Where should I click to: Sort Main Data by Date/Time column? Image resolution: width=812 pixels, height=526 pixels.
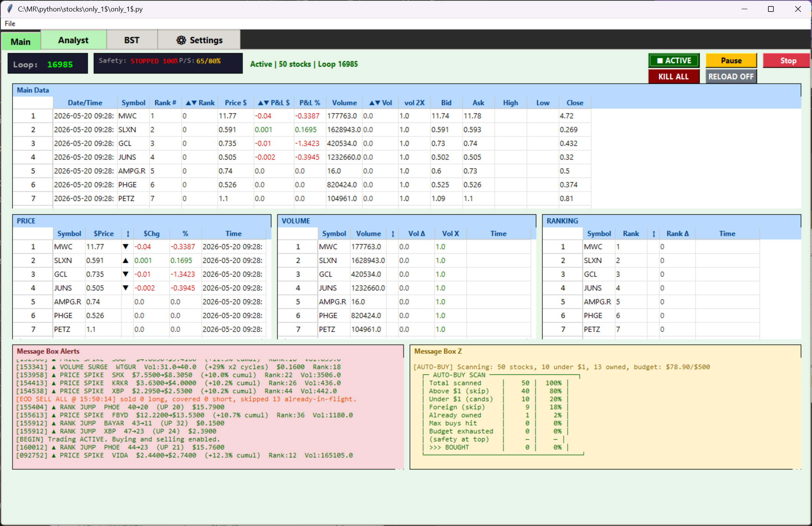(85, 103)
